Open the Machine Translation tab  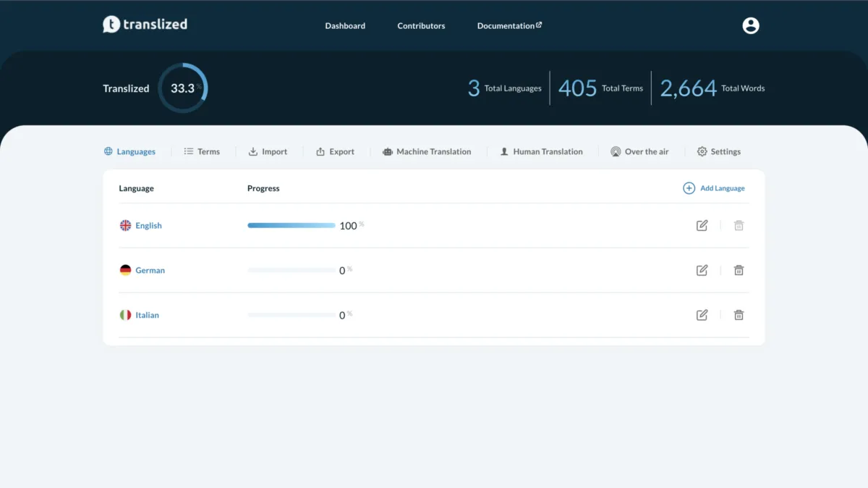pyautogui.click(x=427, y=151)
